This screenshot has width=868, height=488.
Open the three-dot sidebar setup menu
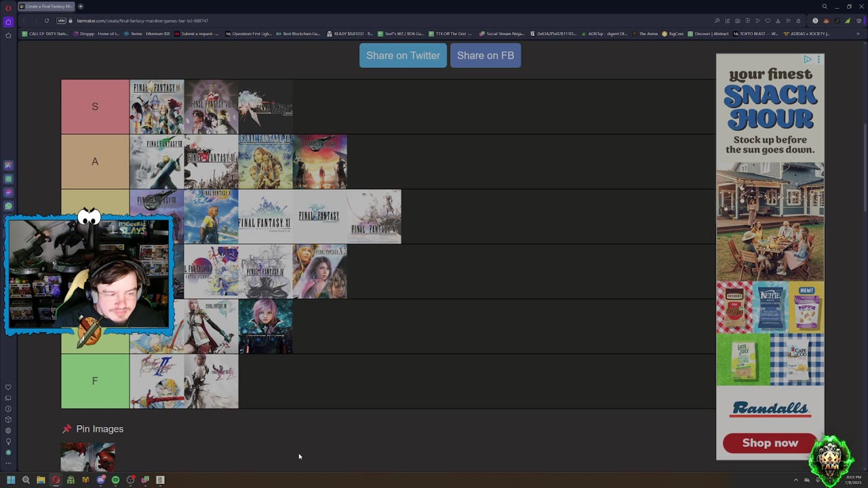8,464
